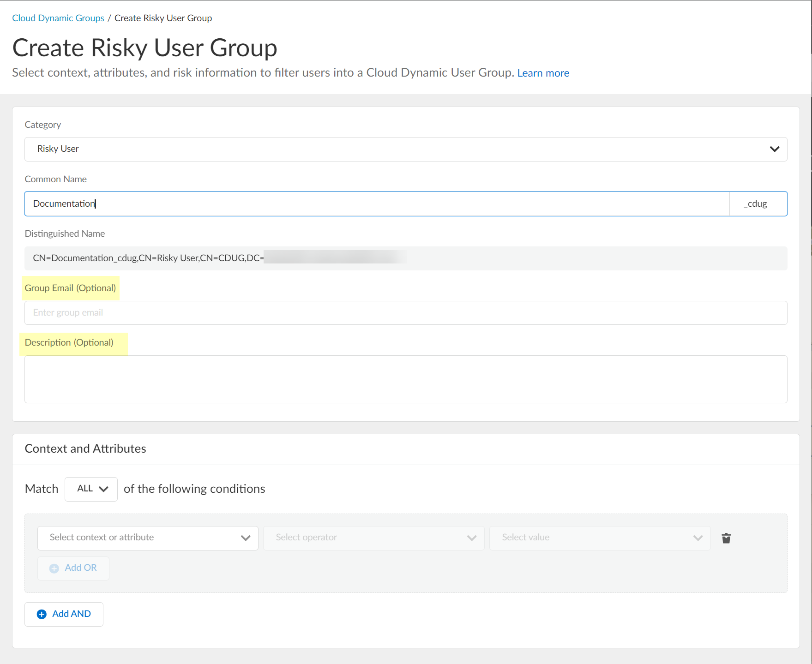Click into the Enter group email field
812x664 pixels.
click(405, 313)
